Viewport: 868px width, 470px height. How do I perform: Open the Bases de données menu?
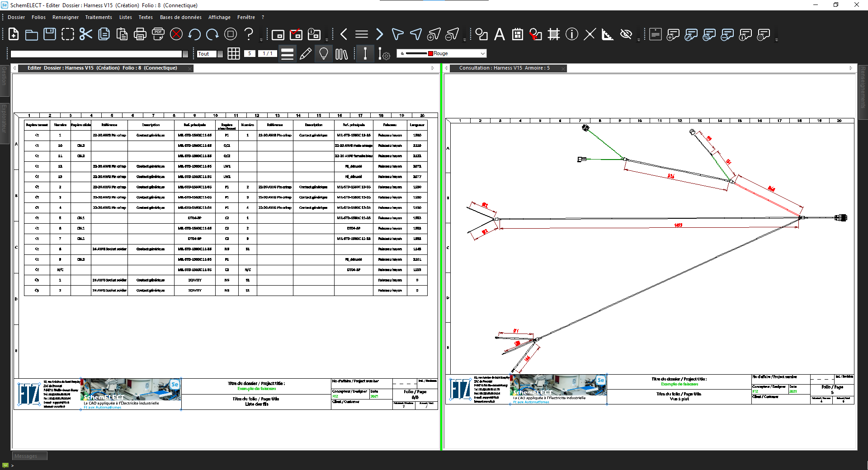(181, 17)
